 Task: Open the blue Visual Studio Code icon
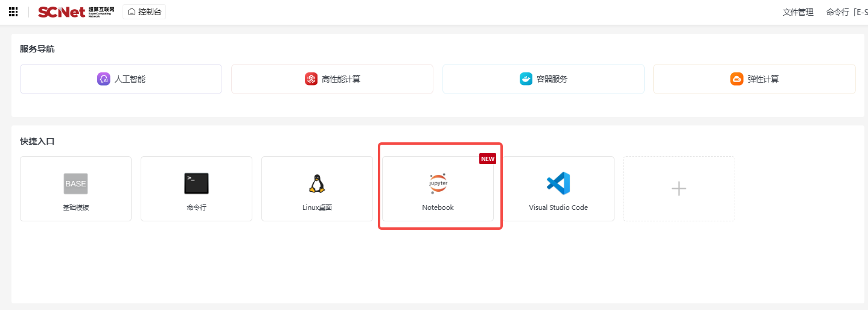(x=558, y=183)
